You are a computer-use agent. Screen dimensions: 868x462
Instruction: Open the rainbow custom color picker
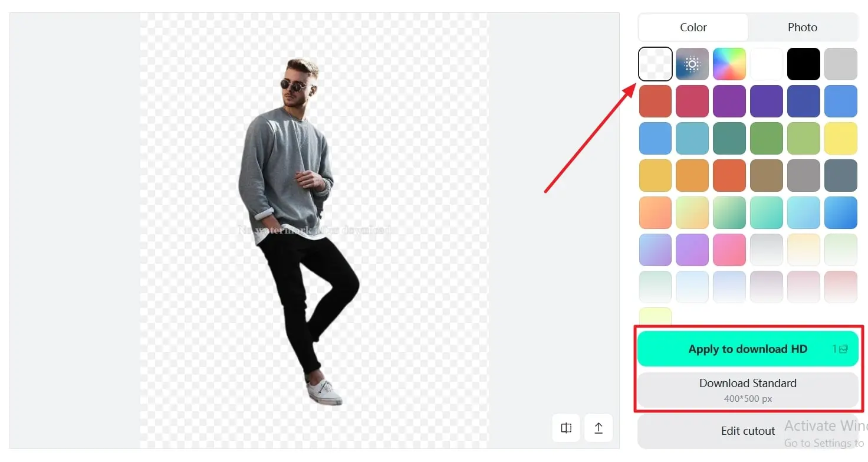729,64
